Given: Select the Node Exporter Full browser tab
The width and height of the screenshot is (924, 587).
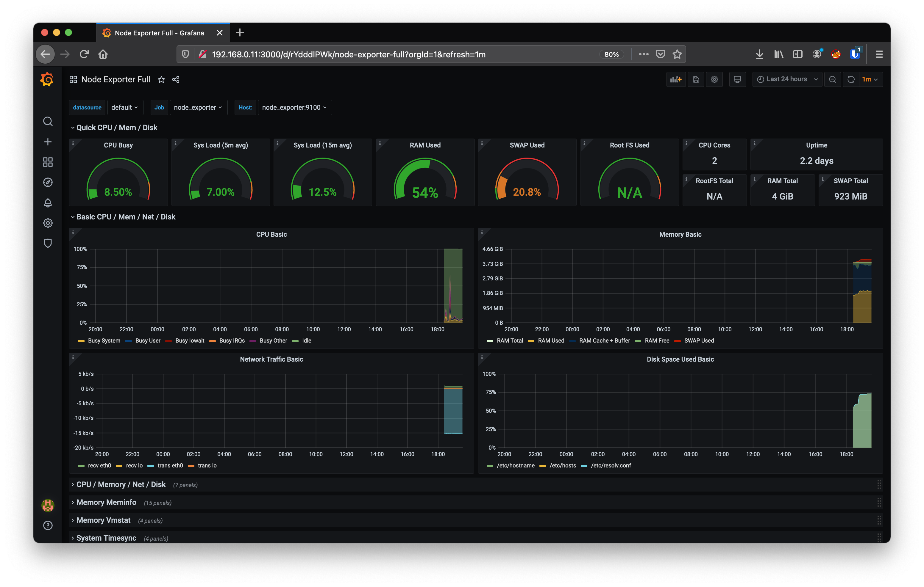Looking at the screenshot, I should (x=159, y=33).
